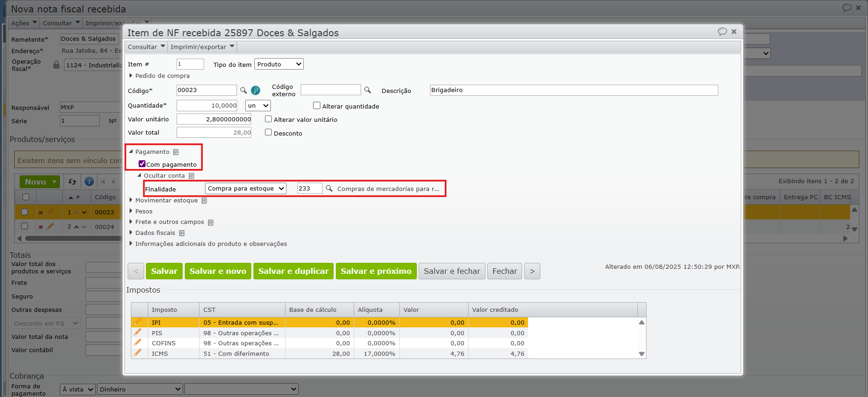Open the À vista payment dropdown
The height and width of the screenshot is (397, 868).
(78, 389)
